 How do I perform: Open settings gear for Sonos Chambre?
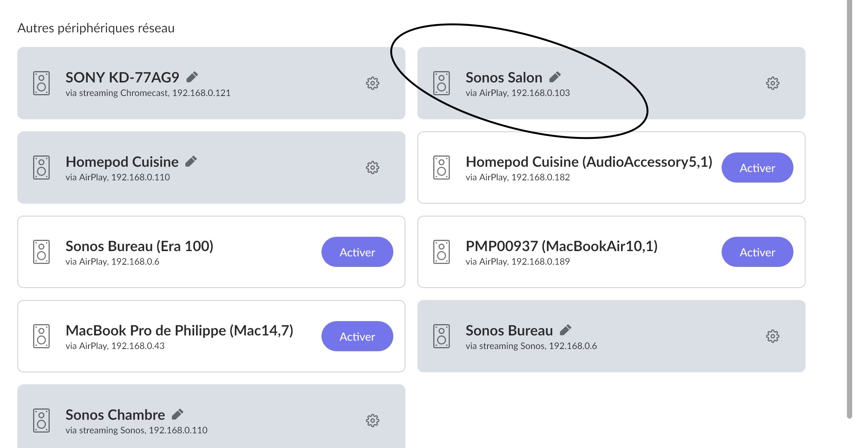tap(372, 421)
